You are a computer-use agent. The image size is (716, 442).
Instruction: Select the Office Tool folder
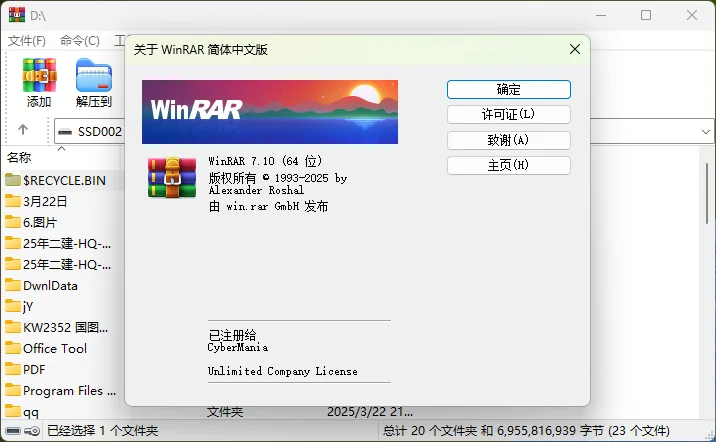pyautogui.click(x=55, y=348)
